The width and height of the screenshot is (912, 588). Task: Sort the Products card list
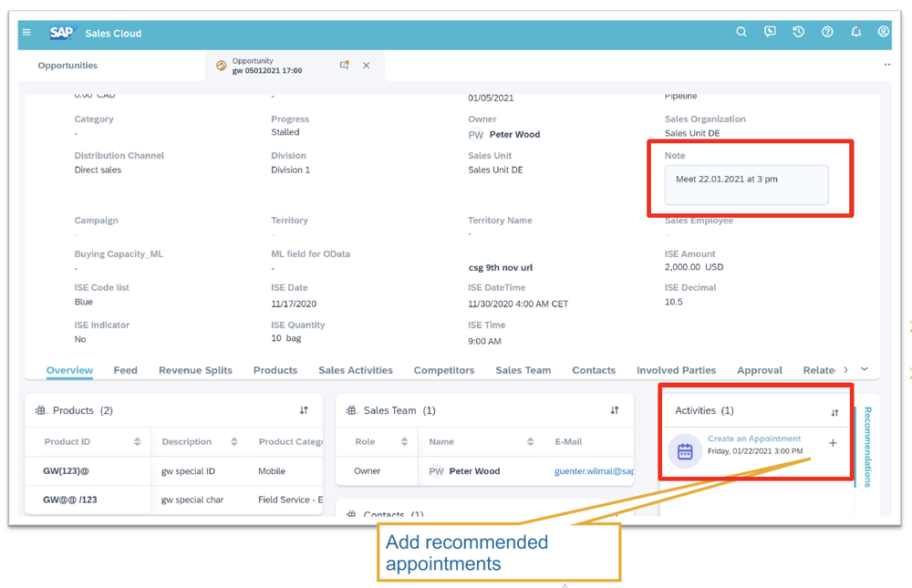click(304, 410)
